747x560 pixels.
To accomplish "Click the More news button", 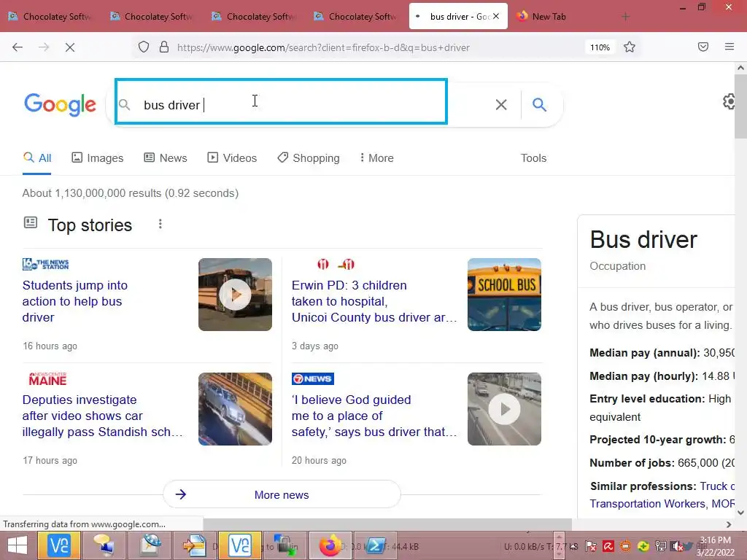I will [282, 495].
